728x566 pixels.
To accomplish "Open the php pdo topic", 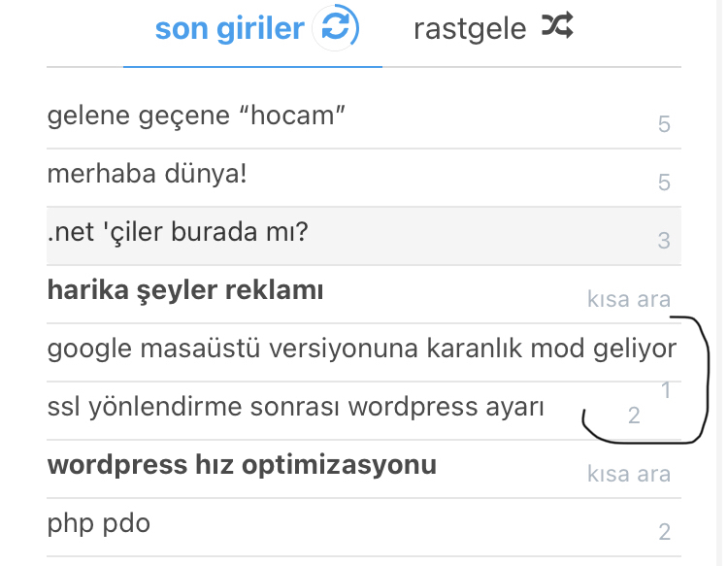I will pyautogui.click(x=99, y=523).
